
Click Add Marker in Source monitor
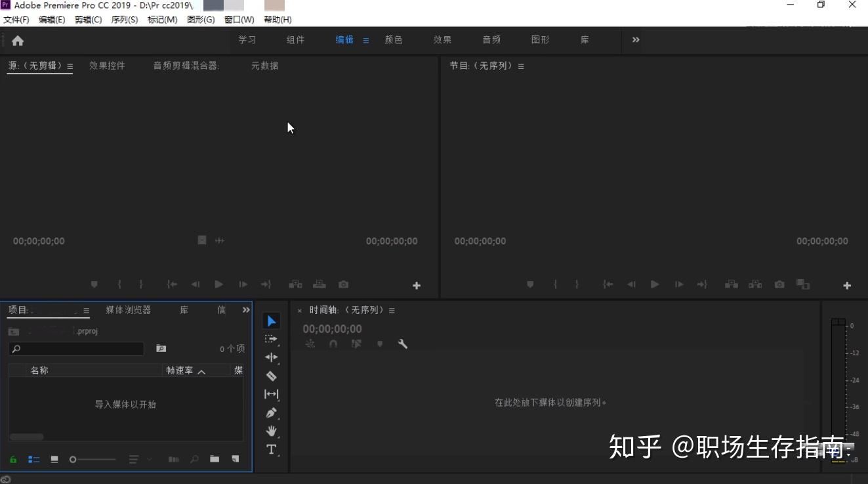click(x=94, y=284)
